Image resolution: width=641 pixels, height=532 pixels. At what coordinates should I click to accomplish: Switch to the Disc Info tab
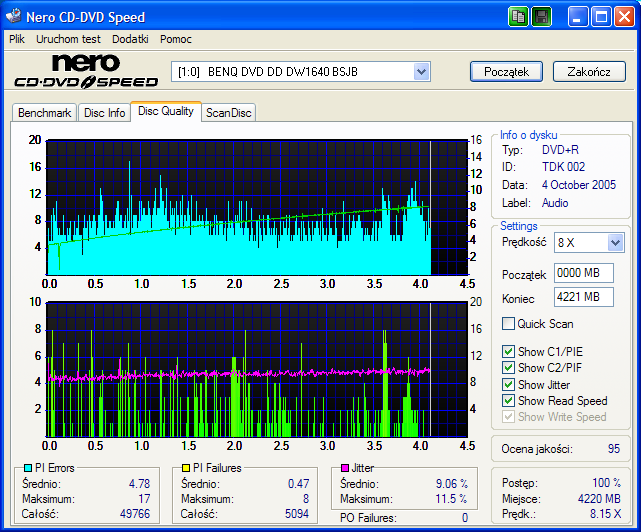coord(104,113)
